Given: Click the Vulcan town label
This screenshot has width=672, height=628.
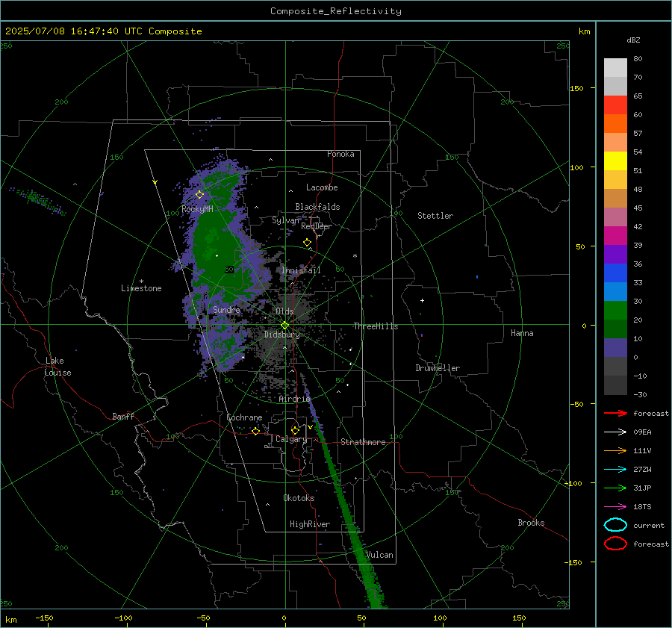Looking at the screenshot, I should coord(380,555).
